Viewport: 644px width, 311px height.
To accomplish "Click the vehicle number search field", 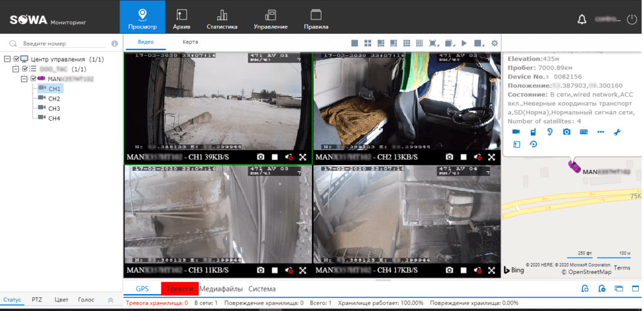I will pyautogui.click(x=64, y=43).
